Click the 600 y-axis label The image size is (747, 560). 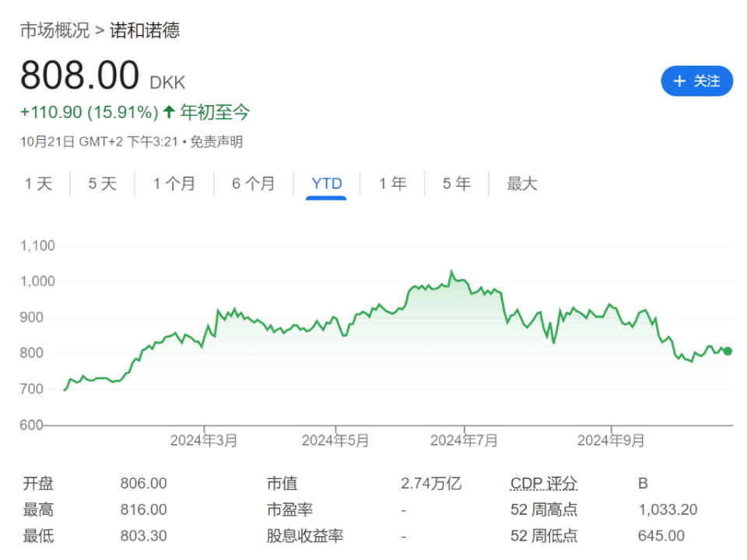[31, 425]
